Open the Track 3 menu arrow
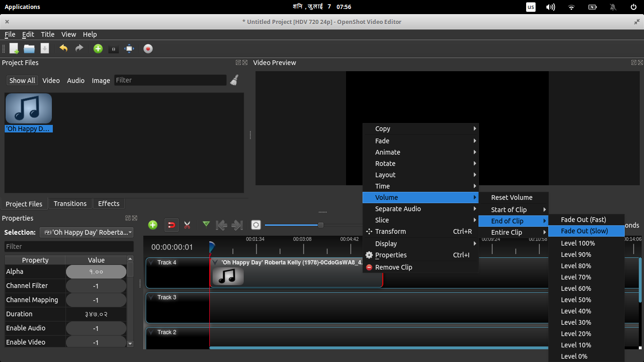The height and width of the screenshot is (362, 644). coord(151,297)
